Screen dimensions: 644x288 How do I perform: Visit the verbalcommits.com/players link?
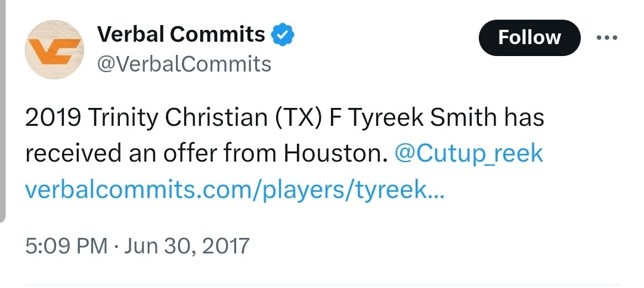pyautogui.click(x=234, y=190)
